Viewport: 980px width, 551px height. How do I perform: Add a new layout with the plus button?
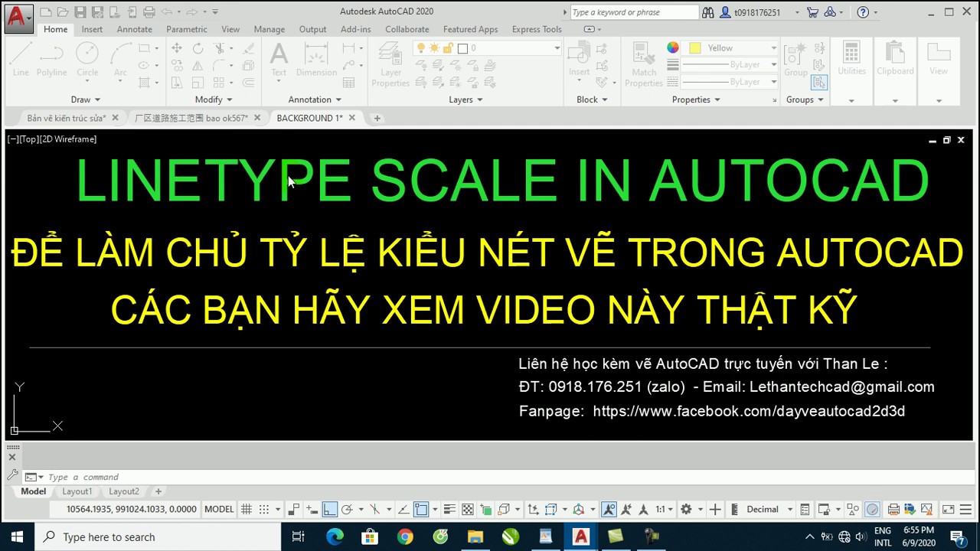click(158, 491)
